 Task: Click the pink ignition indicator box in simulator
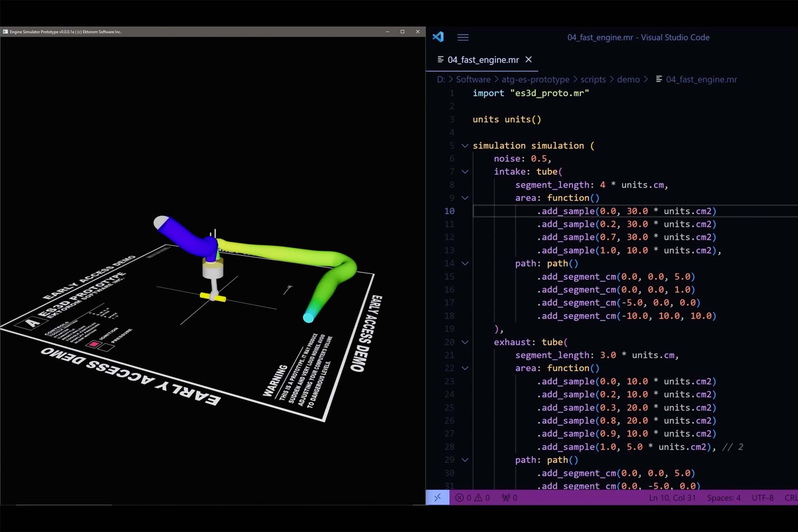pos(94,344)
